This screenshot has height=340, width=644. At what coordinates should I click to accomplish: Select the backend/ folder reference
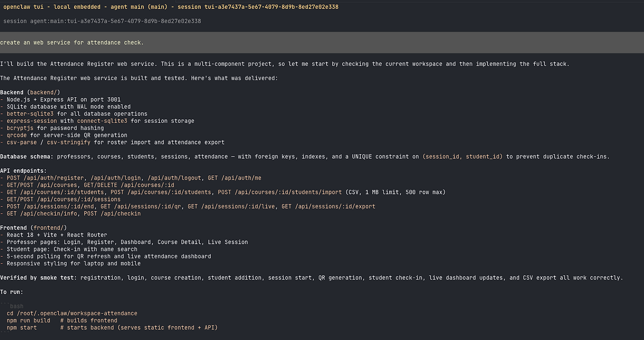click(x=44, y=93)
